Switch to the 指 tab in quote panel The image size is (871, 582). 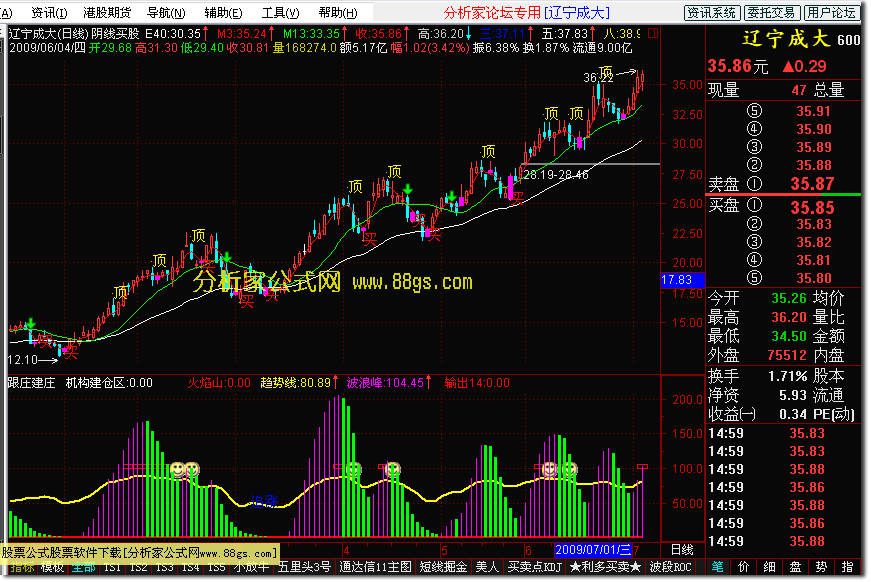click(x=847, y=567)
